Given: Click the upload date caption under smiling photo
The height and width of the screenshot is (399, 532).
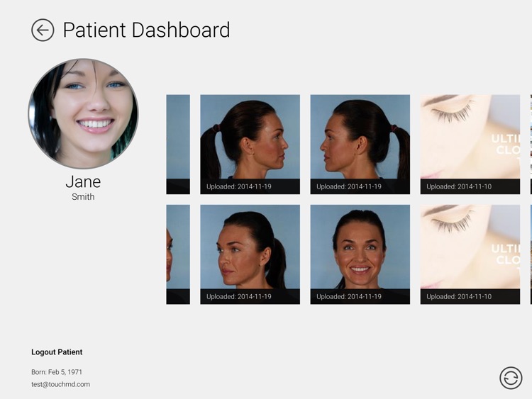Looking at the screenshot, I should 349,297.
